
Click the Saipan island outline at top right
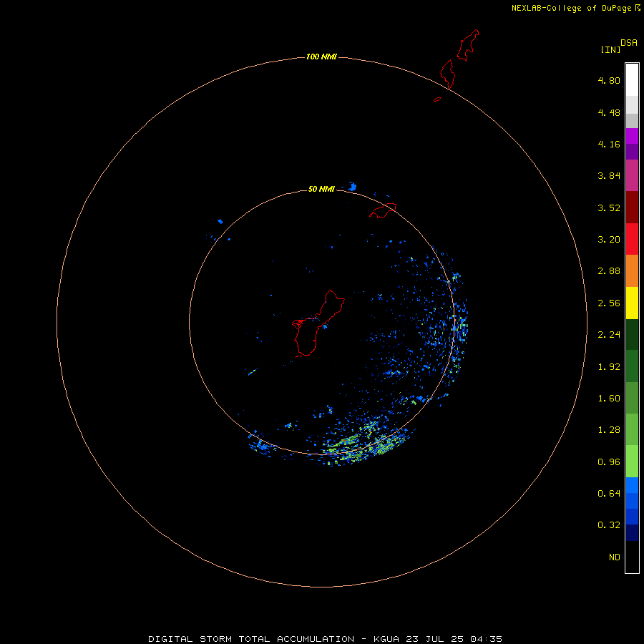point(468,45)
